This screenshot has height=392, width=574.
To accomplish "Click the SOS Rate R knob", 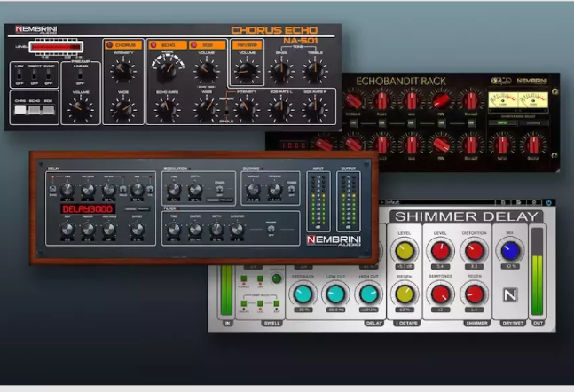I will 315,109.
